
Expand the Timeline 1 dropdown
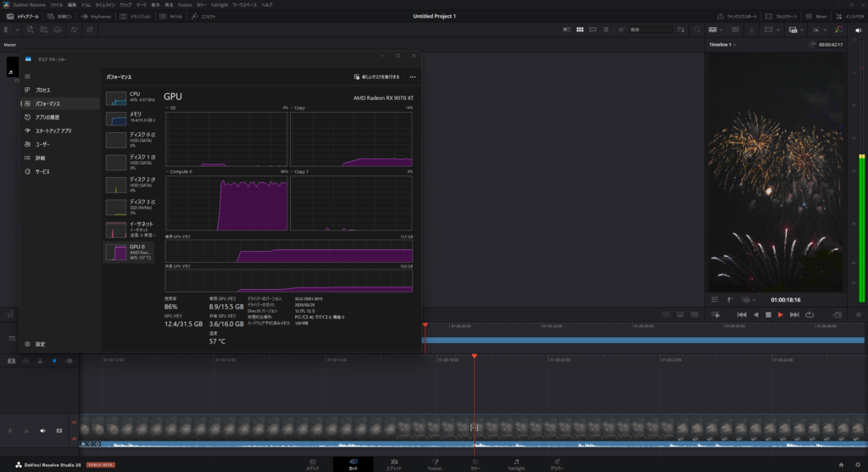[x=736, y=44]
